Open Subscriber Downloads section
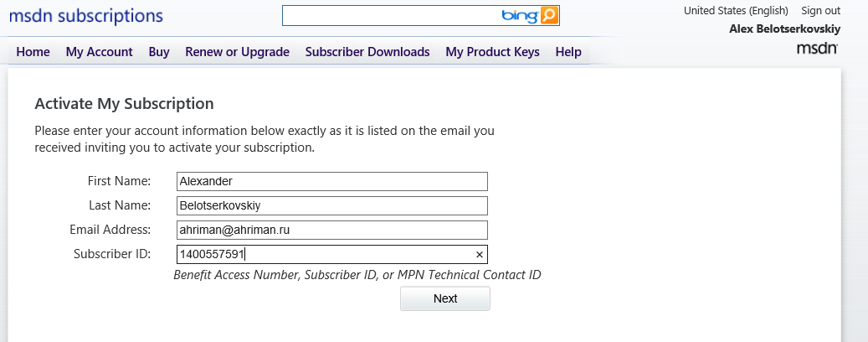 (367, 52)
